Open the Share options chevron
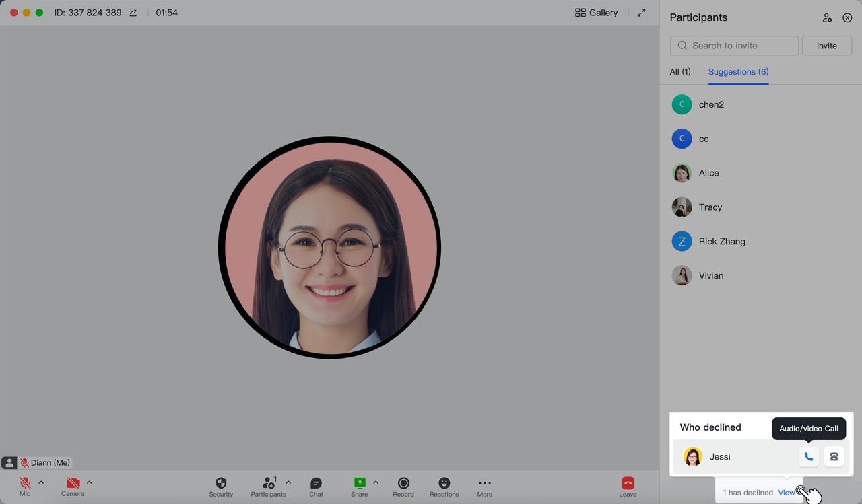Viewport: 862px width, 504px height. click(x=376, y=482)
